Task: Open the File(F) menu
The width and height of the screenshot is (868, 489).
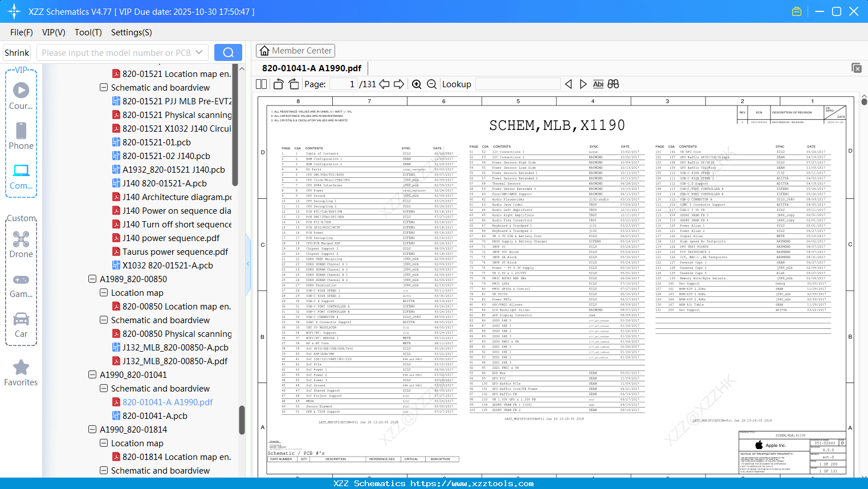Action: 22,32
